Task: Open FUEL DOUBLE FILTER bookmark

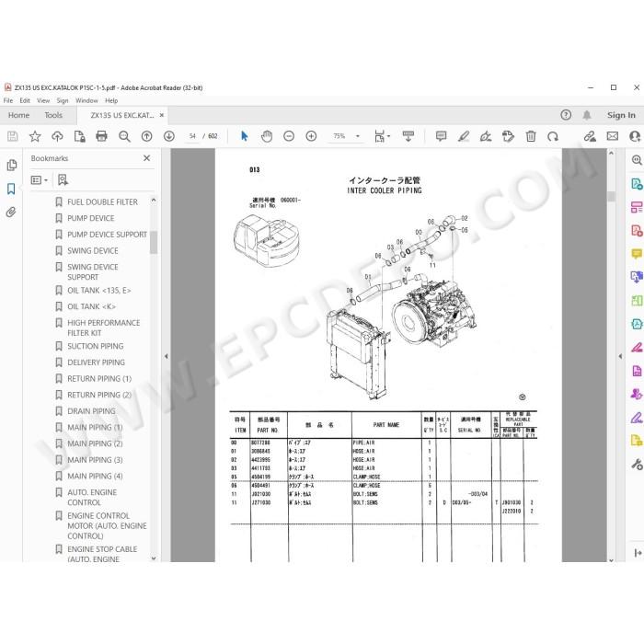Action: [102, 201]
